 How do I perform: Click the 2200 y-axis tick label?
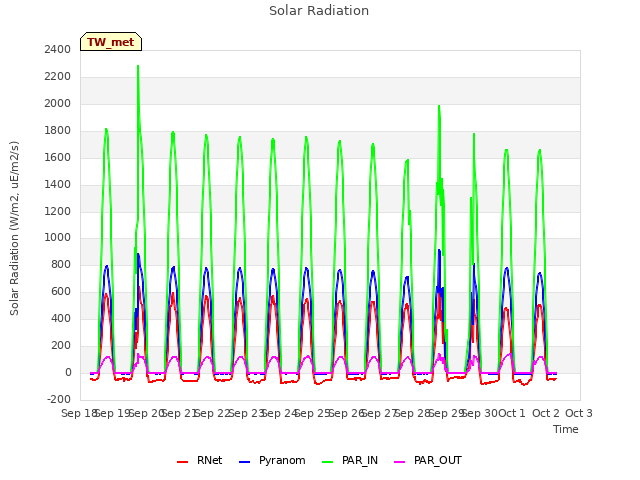click(58, 76)
